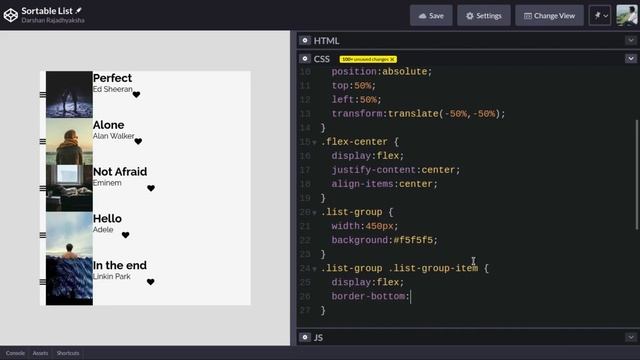Click the song title Perfect
640x360 pixels.
click(112, 78)
